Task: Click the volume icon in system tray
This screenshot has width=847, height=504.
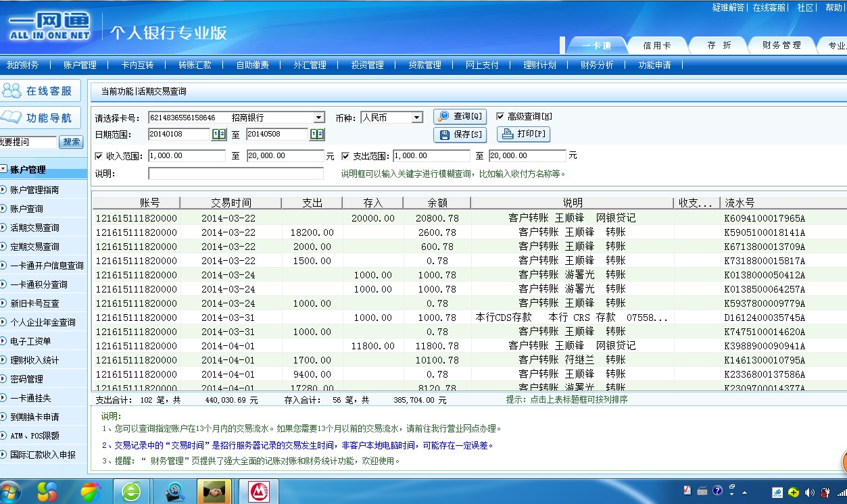Action: click(809, 492)
